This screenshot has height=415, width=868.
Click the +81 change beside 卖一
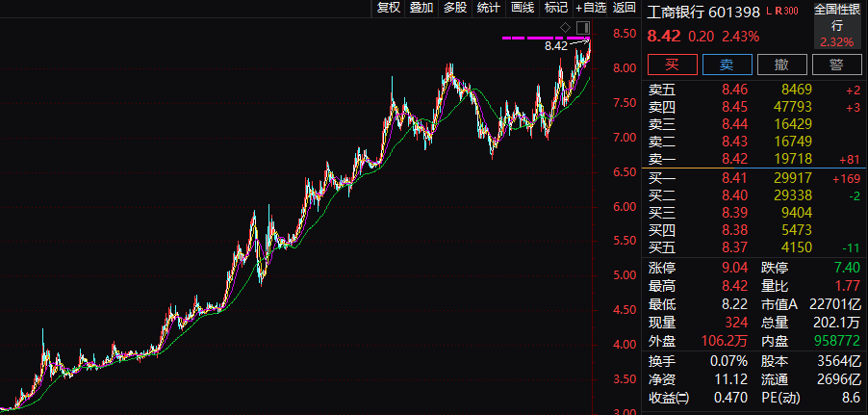pos(851,160)
